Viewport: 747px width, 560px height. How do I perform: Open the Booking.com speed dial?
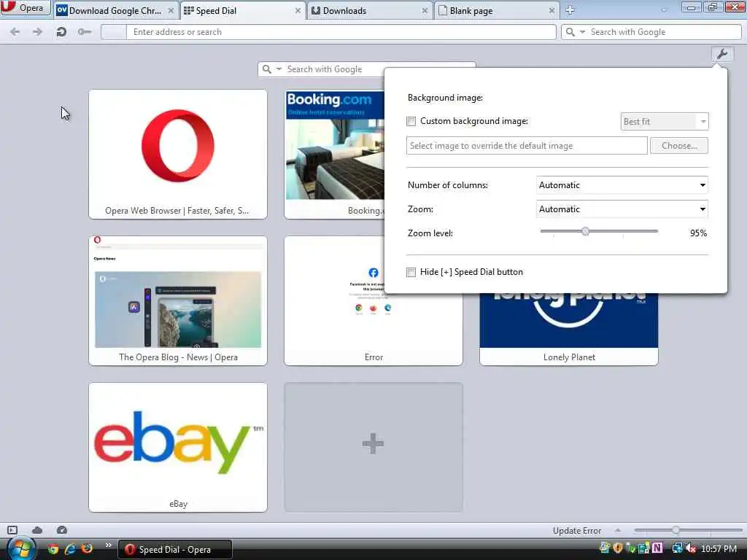pyautogui.click(x=334, y=154)
